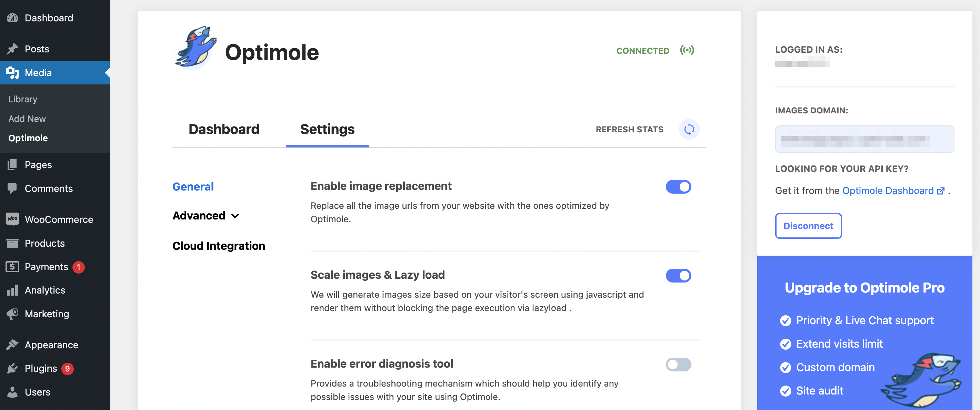Click the Media icon in sidebar
The height and width of the screenshot is (410, 980).
pos(12,73)
